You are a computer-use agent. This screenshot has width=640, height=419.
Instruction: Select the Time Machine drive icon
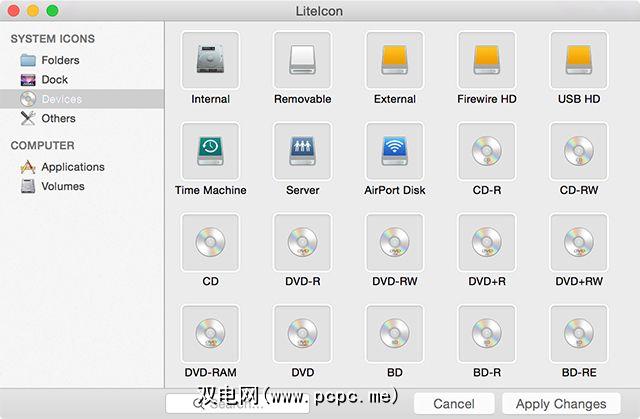click(x=210, y=151)
